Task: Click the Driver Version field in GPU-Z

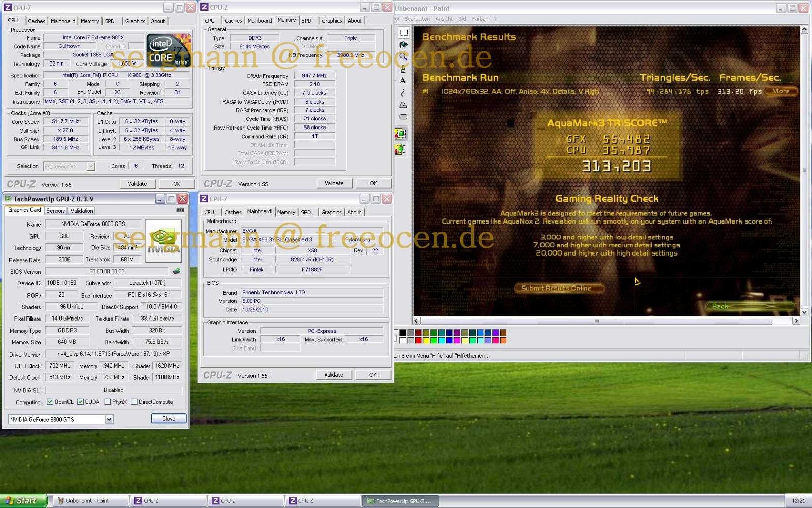Action: 114,354
